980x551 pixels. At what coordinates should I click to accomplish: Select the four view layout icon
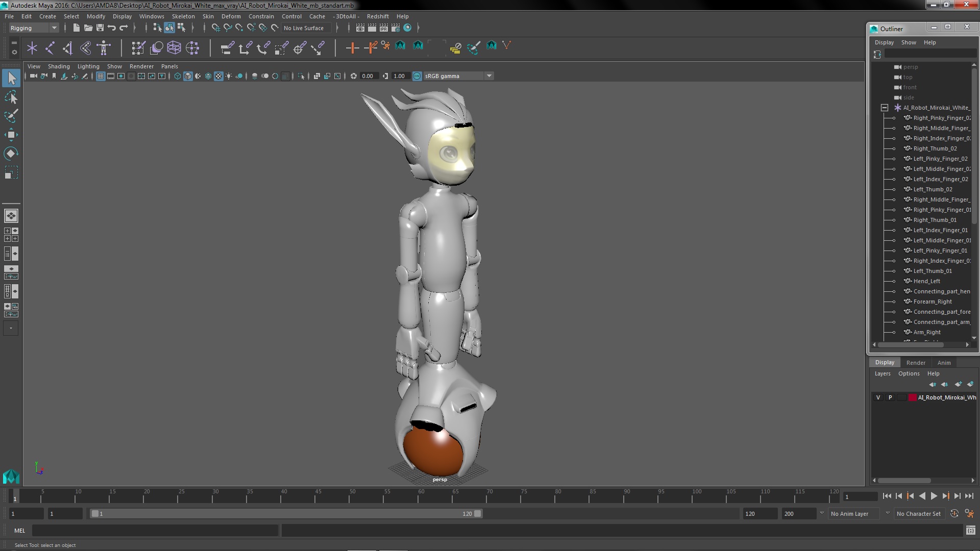pos(11,235)
